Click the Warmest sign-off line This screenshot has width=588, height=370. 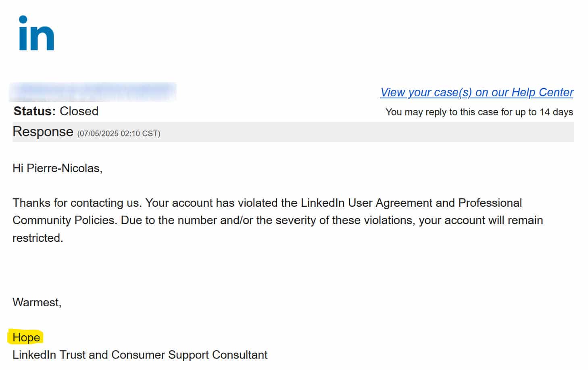(x=37, y=302)
